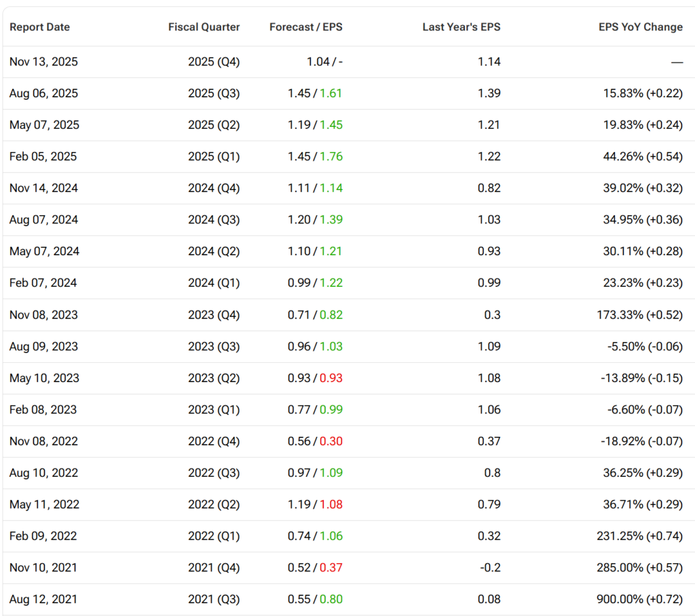Select the 2022 (Q1) fiscal quarter cell
Viewport: 695px width, 616px height.
point(214,536)
